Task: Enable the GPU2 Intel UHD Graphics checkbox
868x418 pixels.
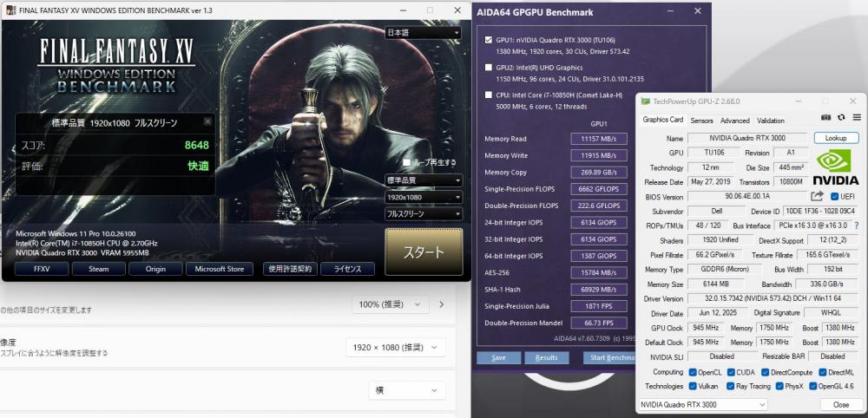Action: 488,67
